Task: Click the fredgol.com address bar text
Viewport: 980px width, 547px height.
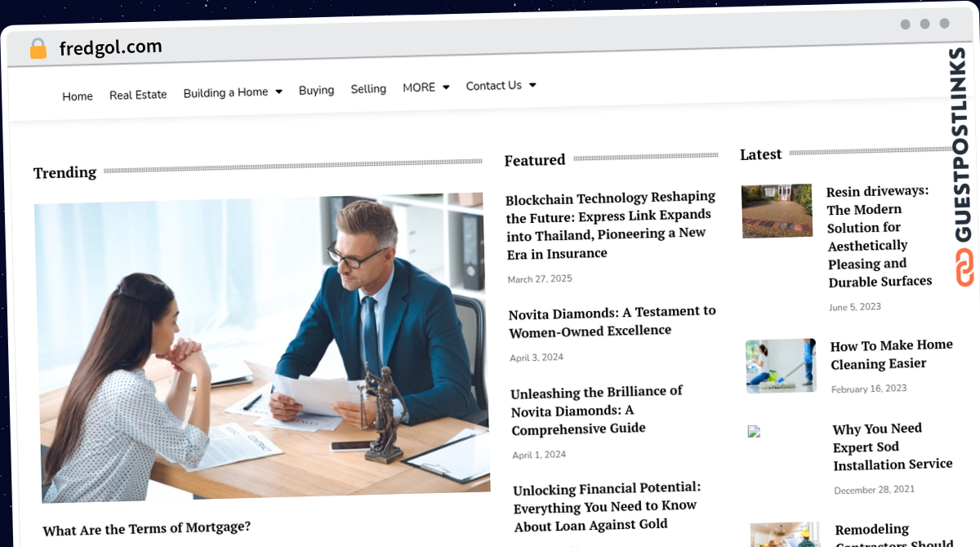Action: (110, 47)
